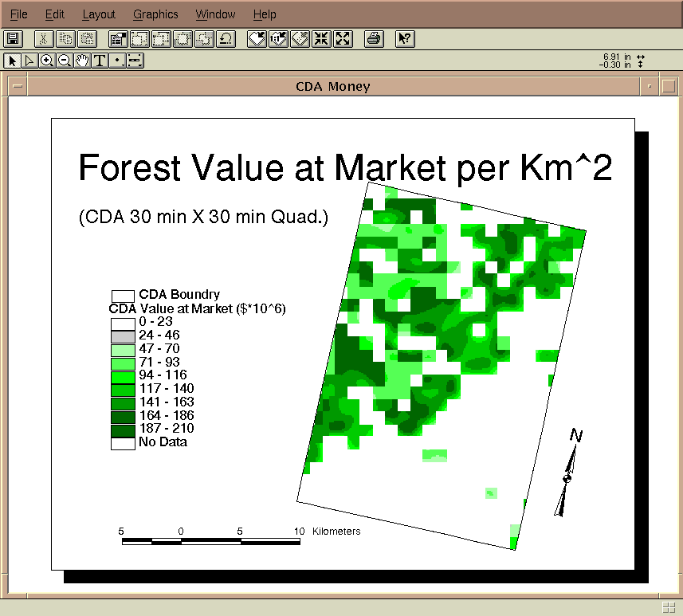Open the context Help tool
Viewport: 683px width, 616px height.
405,38
